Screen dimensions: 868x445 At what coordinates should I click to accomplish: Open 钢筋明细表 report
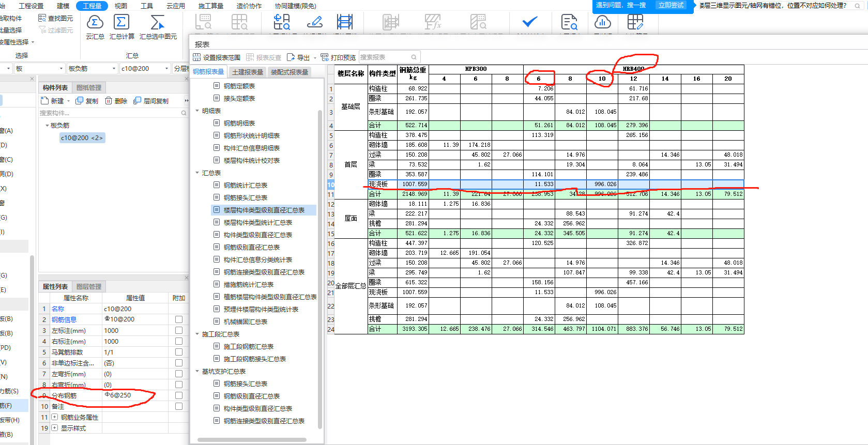(x=239, y=124)
